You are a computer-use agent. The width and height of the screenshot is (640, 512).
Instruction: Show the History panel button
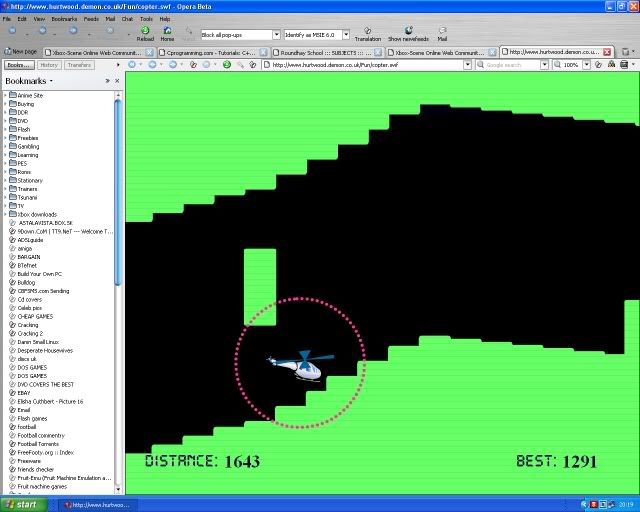click(x=49, y=65)
